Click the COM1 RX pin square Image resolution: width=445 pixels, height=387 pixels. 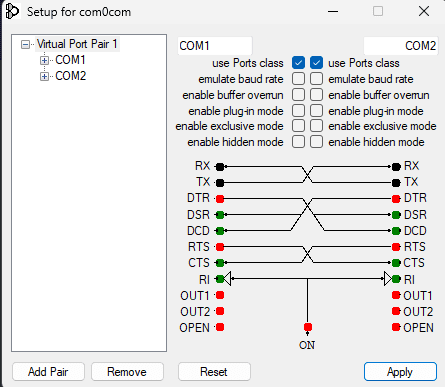coord(220,167)
